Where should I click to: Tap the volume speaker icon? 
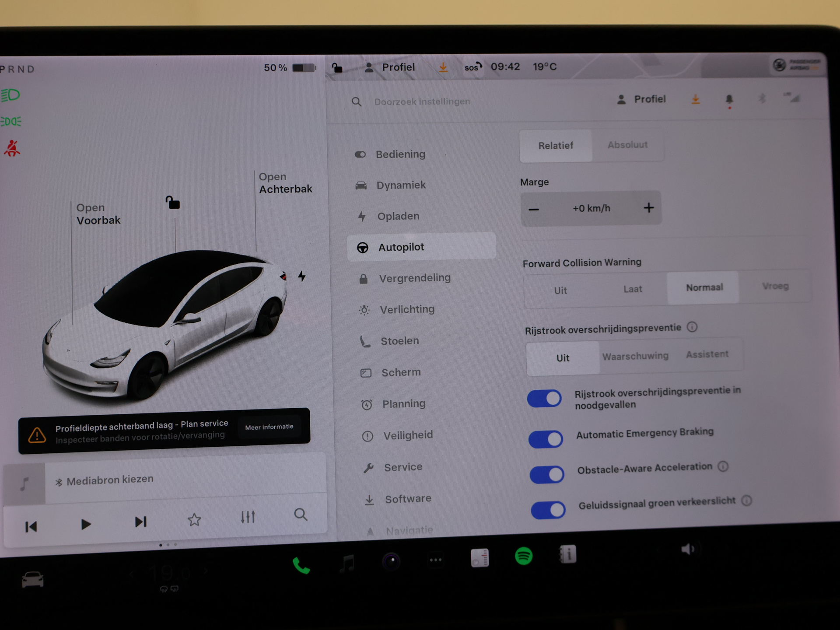click(688, 549)
